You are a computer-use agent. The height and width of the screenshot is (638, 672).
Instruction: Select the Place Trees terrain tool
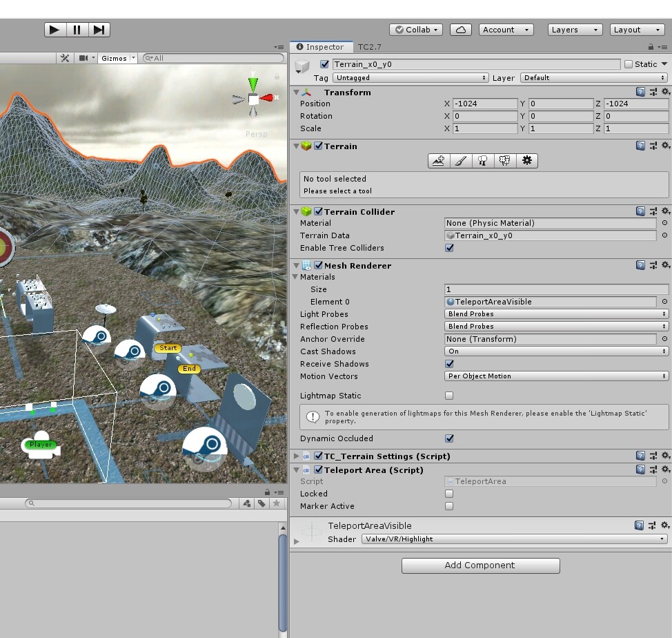(x=482, y=160)
